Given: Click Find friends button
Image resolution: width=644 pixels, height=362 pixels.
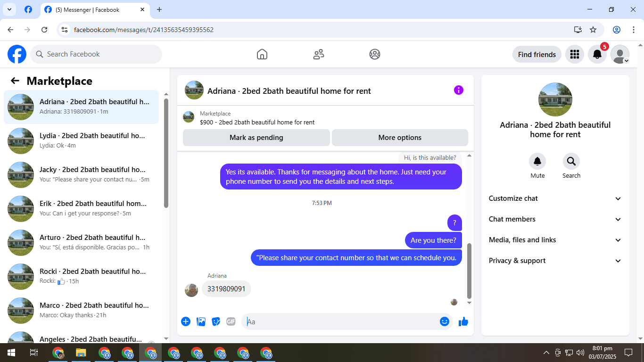Looking at the screenshot, I should coord(537,54).
